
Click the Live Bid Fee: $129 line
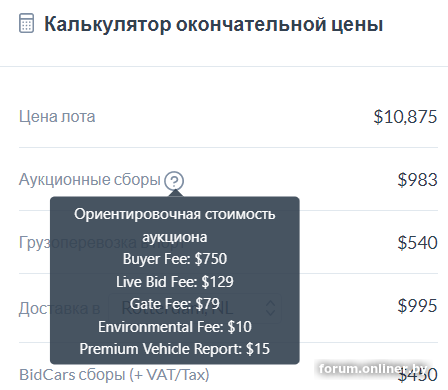coord(175,282)
